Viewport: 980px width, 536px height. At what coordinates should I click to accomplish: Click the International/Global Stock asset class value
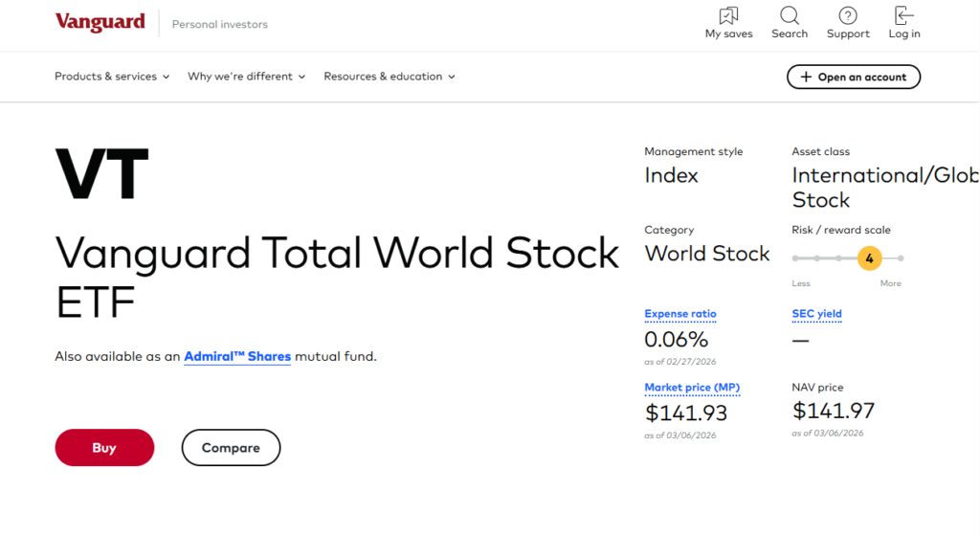click(x=885, y=188)
